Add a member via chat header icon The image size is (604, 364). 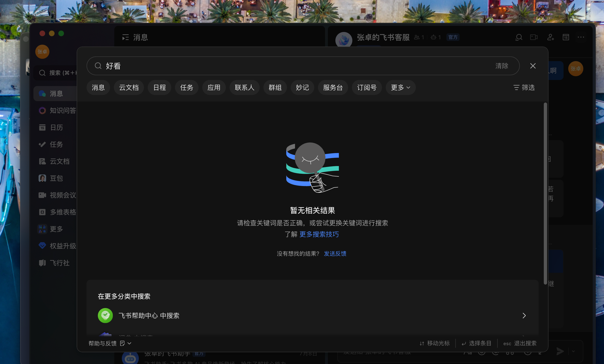click(x=550, y=37)
